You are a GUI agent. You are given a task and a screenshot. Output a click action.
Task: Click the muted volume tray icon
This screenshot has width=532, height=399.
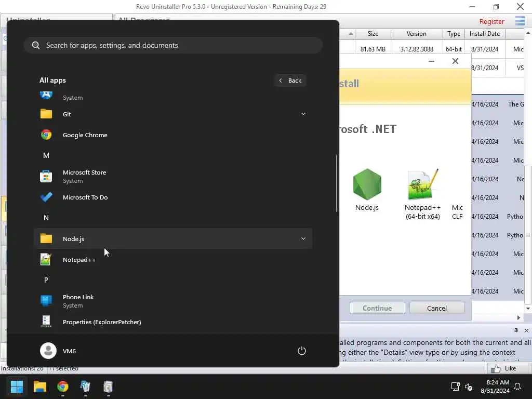point(469,387)
